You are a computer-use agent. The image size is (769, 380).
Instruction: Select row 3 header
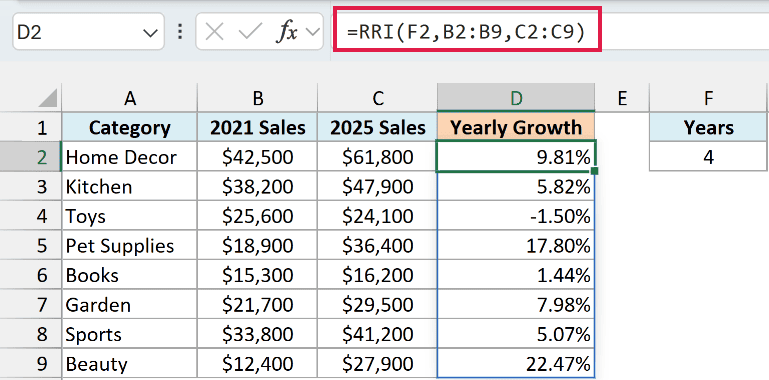pyautogui.click(x=31, y=186)
